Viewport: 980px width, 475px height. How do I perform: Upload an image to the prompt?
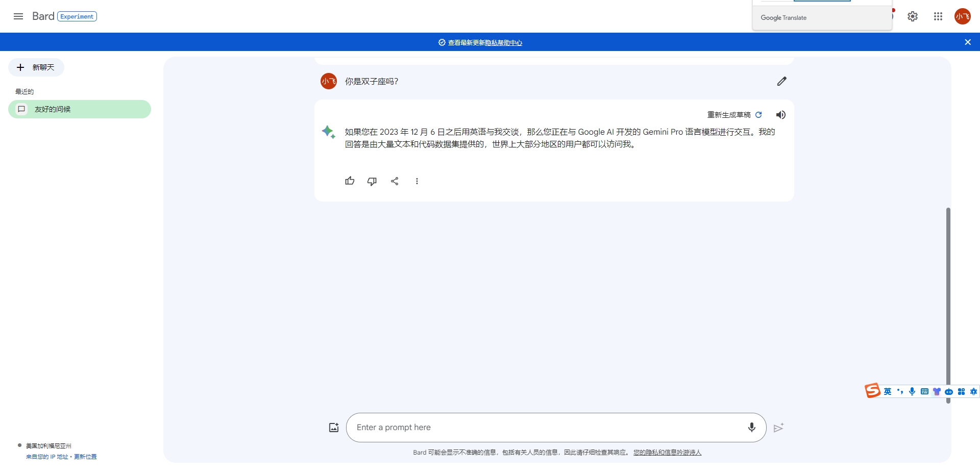pos(334,428)
